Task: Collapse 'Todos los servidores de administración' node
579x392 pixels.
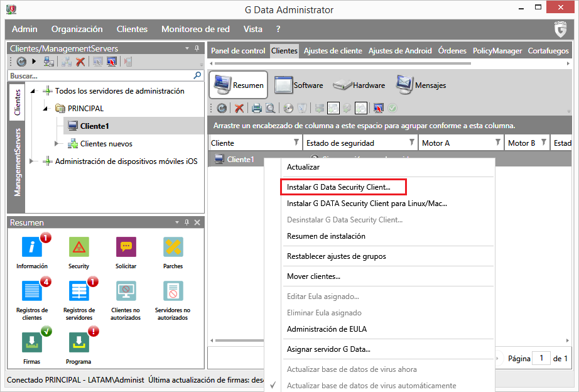Action: coord(33,91)
